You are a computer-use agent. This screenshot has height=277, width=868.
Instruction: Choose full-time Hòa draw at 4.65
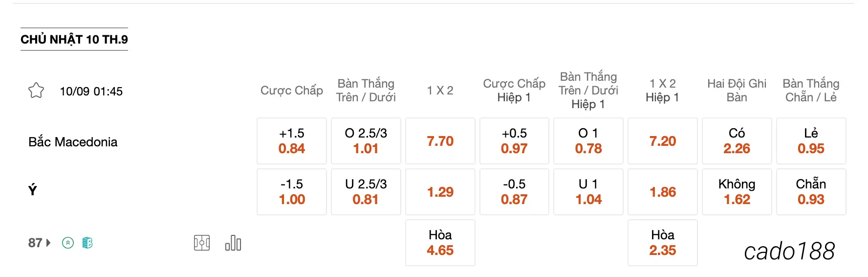(x=440, y=243)
